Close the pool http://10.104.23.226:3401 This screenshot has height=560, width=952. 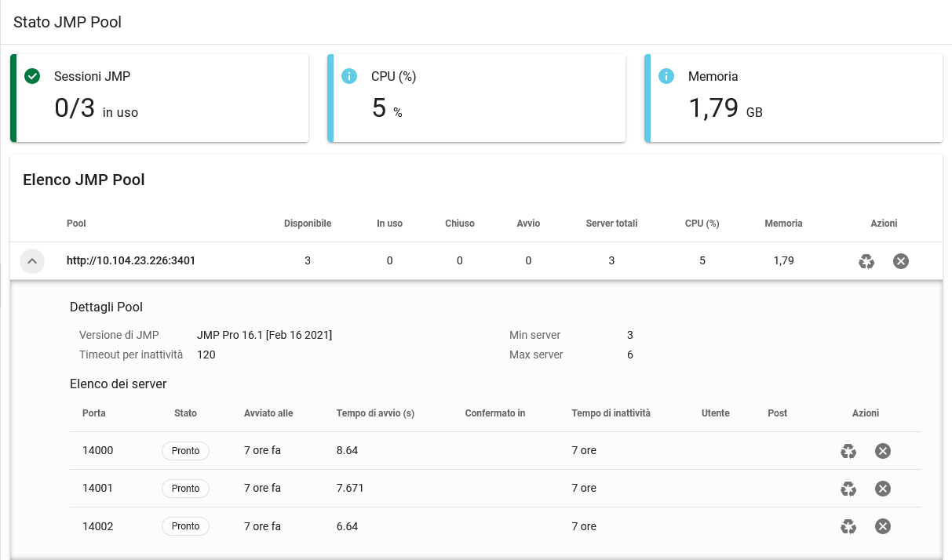pos(901,261)
